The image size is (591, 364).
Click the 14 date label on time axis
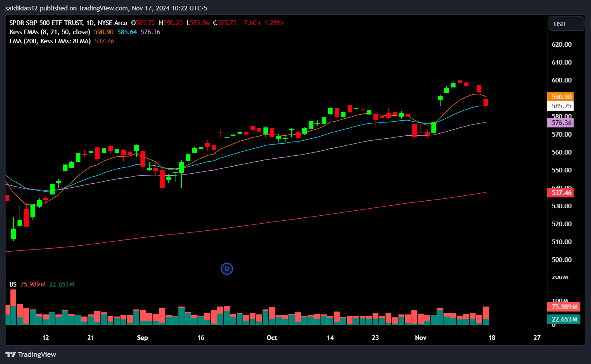[330, 337]
